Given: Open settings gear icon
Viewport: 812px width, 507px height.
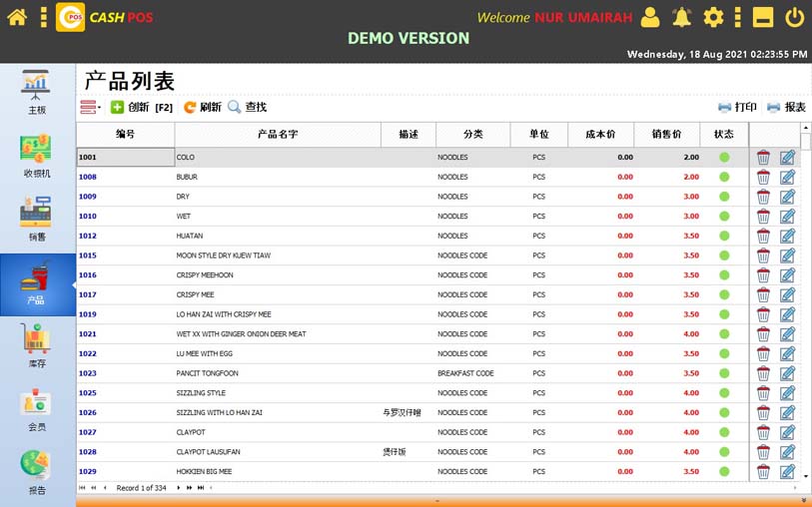Looking at the screenshot, I should pos(713,17).
